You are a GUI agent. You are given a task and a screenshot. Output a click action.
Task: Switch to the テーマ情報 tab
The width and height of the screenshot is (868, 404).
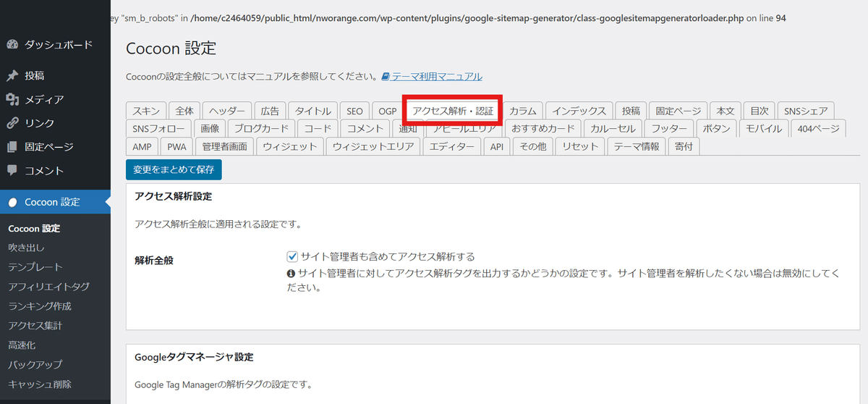637,146
